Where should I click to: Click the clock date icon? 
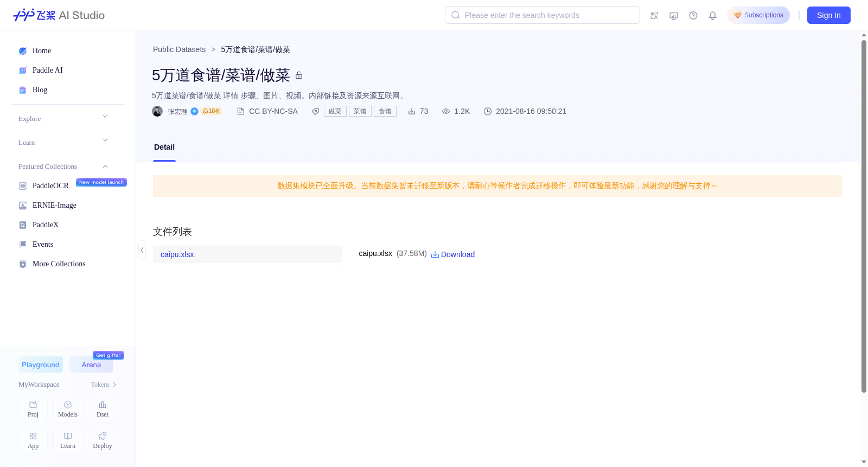click(488, 111)
